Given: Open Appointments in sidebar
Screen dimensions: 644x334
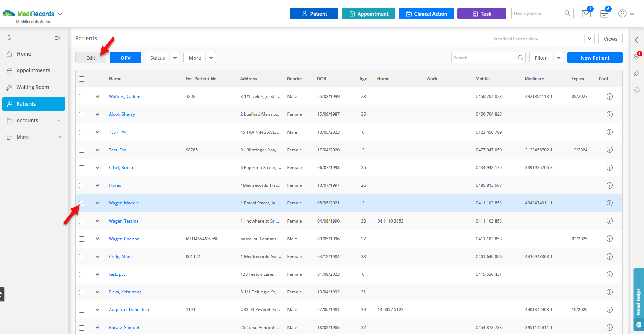Looking at the screenshot, I should coord(34,70).
